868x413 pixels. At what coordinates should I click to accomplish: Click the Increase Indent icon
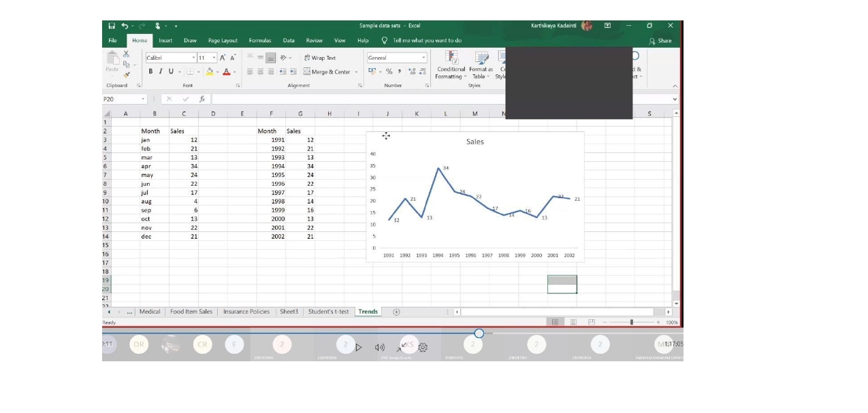pyautogui.click(x=293, y=71)
